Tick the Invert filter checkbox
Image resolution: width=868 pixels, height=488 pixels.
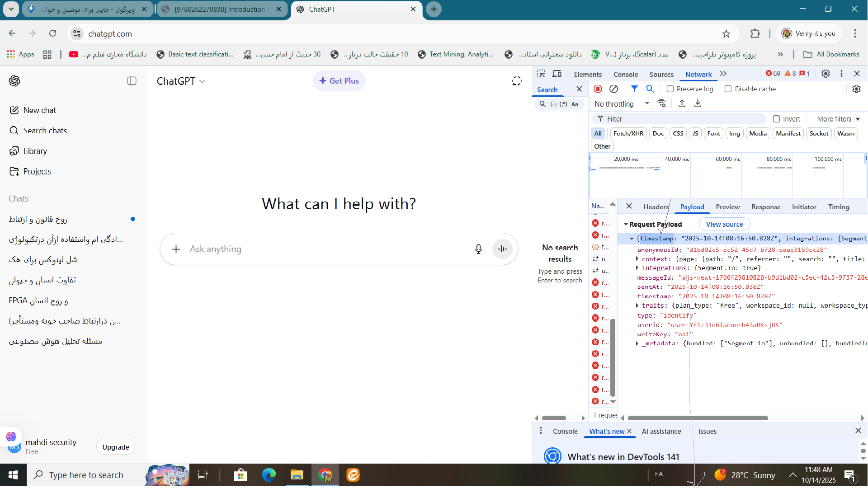click(776, 119)
